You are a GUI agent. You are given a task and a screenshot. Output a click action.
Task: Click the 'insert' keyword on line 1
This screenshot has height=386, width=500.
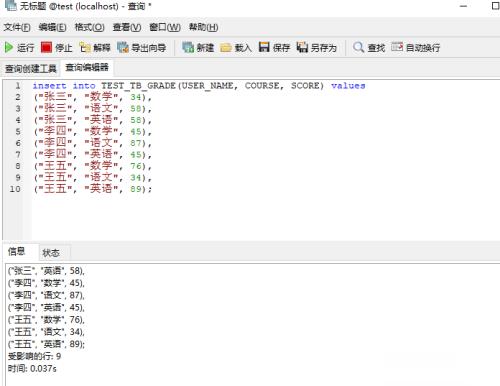click(49, 86)
